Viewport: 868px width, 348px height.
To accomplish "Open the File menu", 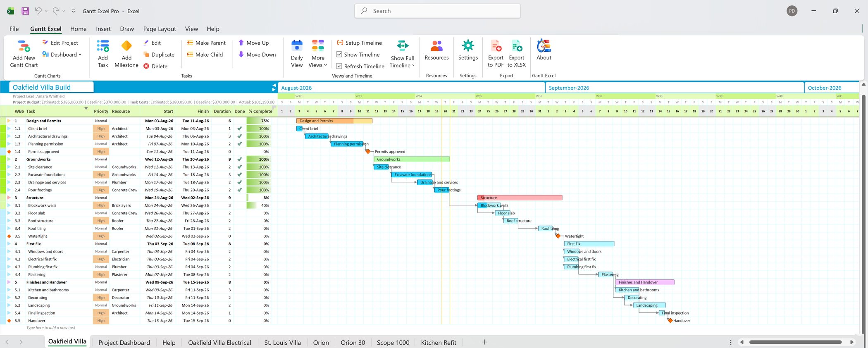I will click(14, 29).
